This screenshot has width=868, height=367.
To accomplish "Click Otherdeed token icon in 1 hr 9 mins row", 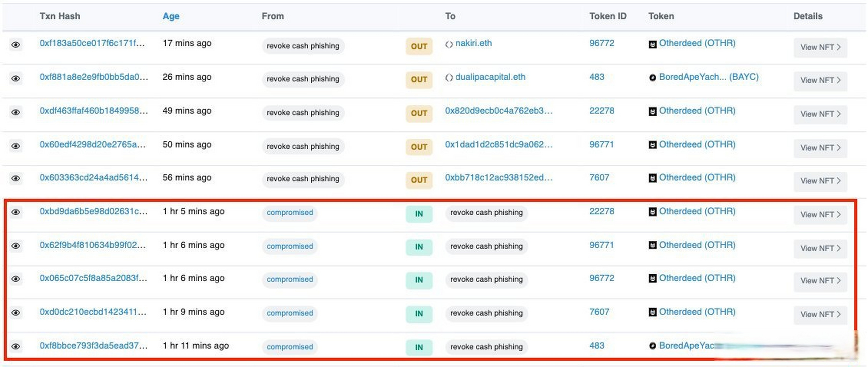I will [x=652, y=312].
